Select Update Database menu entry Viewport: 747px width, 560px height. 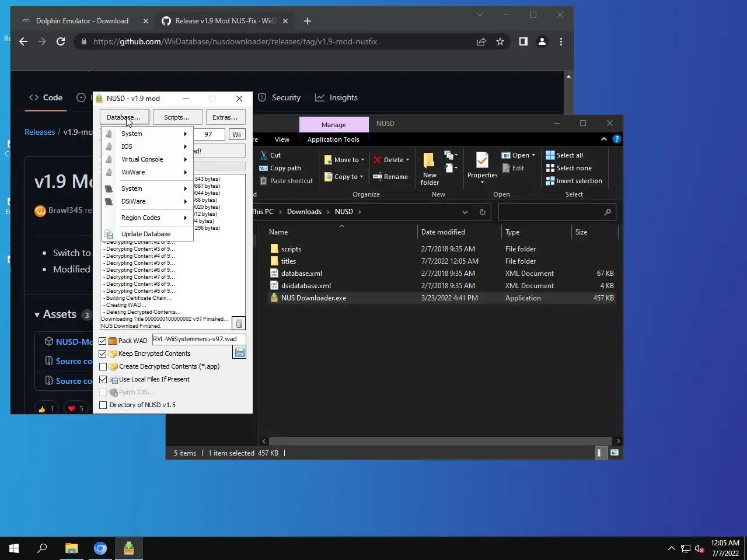click(x=146, y=234)
